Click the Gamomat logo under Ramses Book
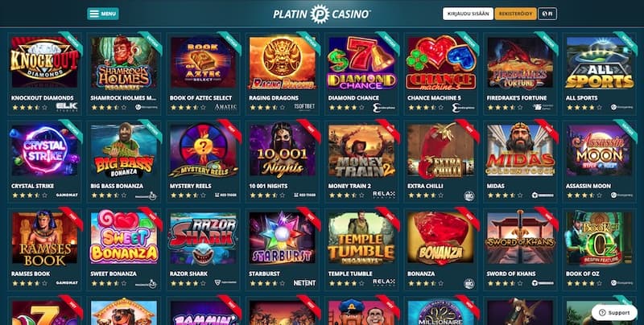Image resolution: width=644 pixels, height=325 pixels. coord(67,282)
